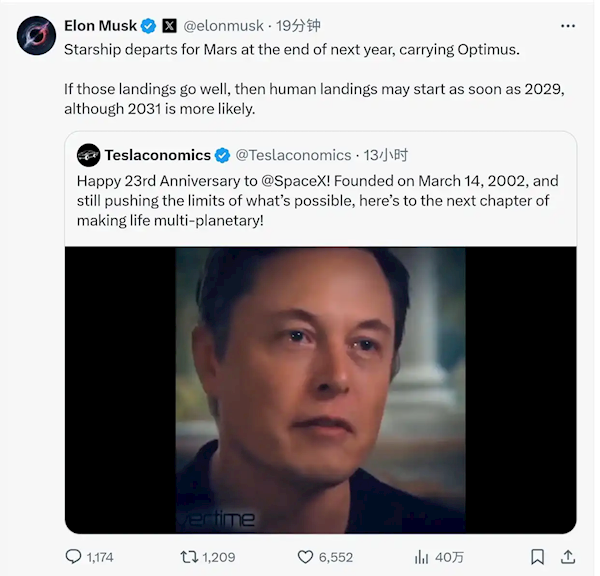Screen dimensions: 600x576
Task: Click Teslaconomics' blue verified badge
Action: click(222, 155)
